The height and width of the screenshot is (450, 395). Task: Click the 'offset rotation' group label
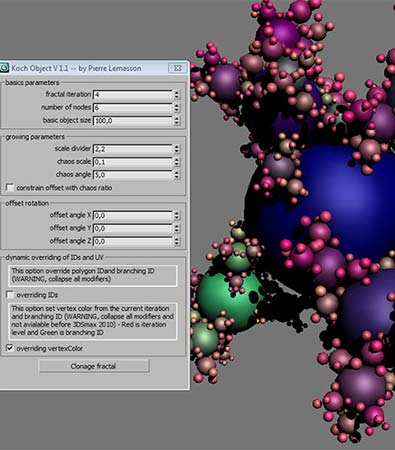(x=27, y=203)
